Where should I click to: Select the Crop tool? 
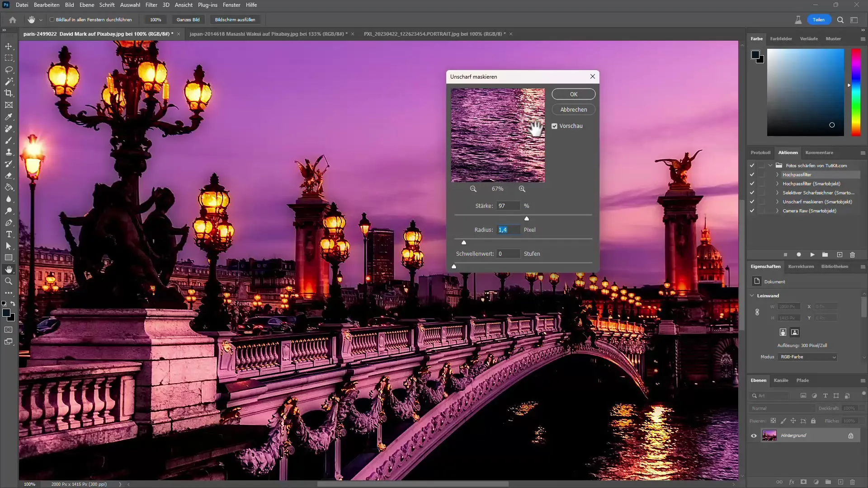9,93
